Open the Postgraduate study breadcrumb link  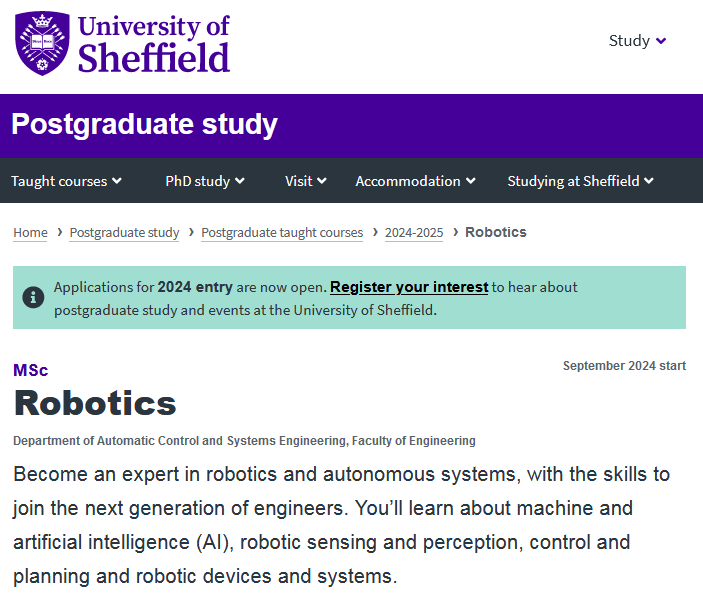click(x=124, y=232)
